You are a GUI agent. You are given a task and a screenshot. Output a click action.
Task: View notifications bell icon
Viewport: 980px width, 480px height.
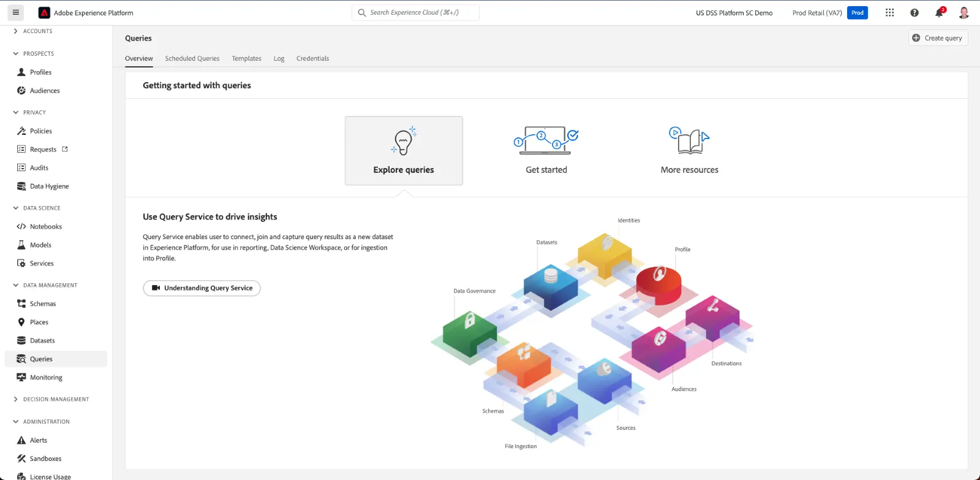pyautogui.click(x=940, y=12)
